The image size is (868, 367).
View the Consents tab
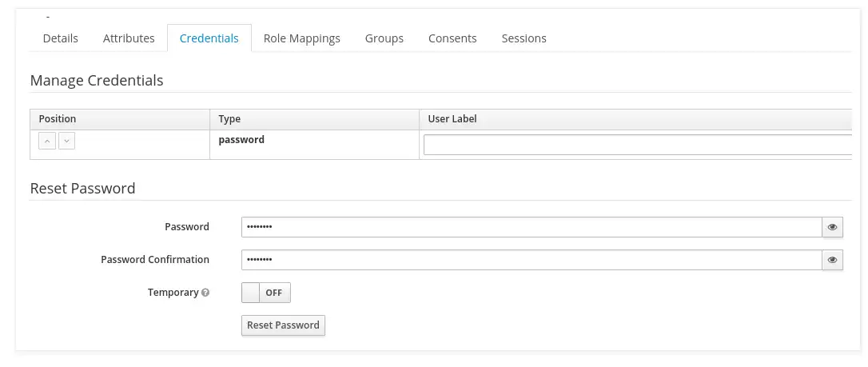point(452,38)
